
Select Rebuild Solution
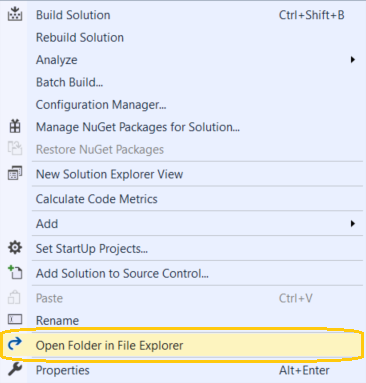pos(80,37)
